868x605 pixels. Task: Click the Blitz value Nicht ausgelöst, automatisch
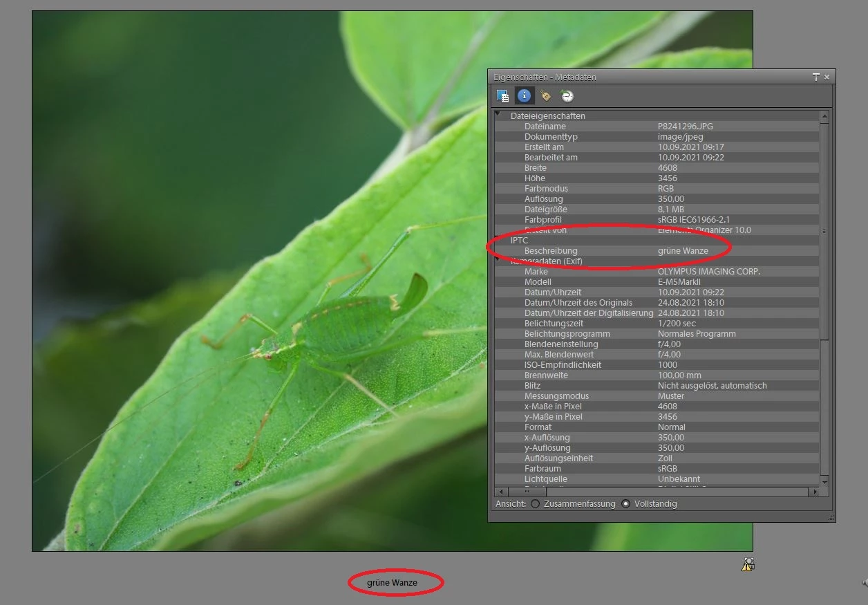pyautogui.click(x=713, y=385)
